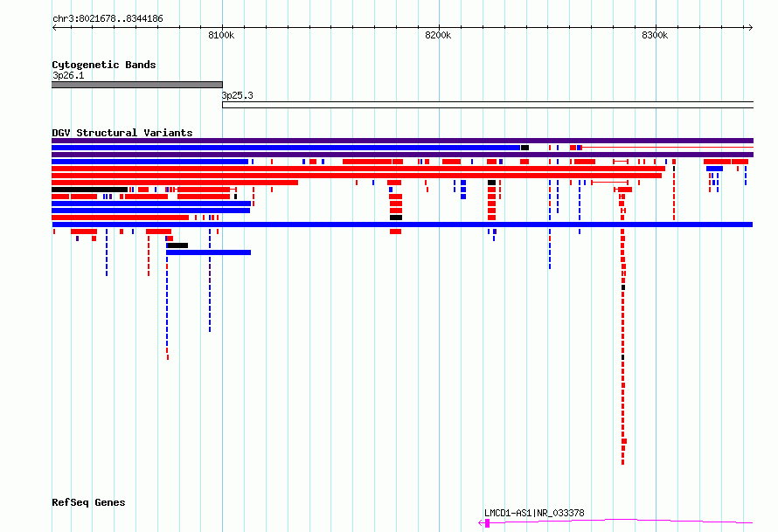Select the gray 3p26.1 cytogenetic band

point(137,85)
